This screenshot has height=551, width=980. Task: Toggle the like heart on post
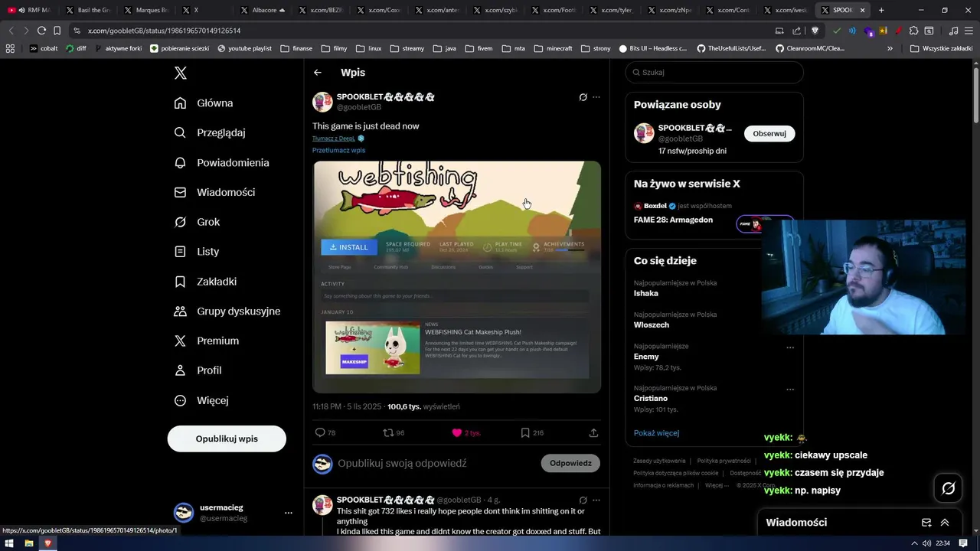tap(457, 432)
